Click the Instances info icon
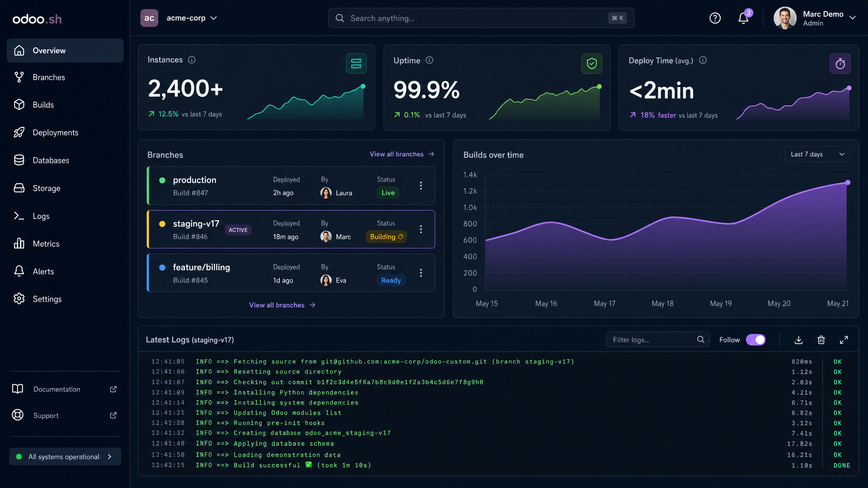 (x=192, y=60)
